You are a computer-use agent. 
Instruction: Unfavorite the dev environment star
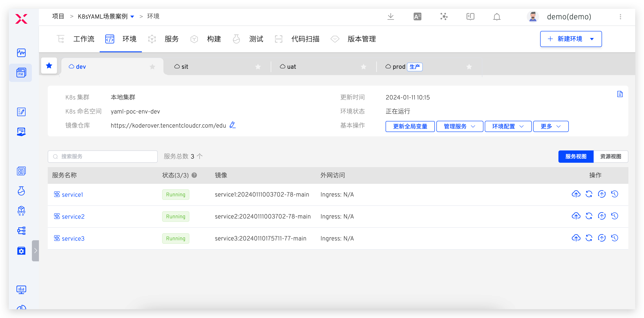pos(152,67)
